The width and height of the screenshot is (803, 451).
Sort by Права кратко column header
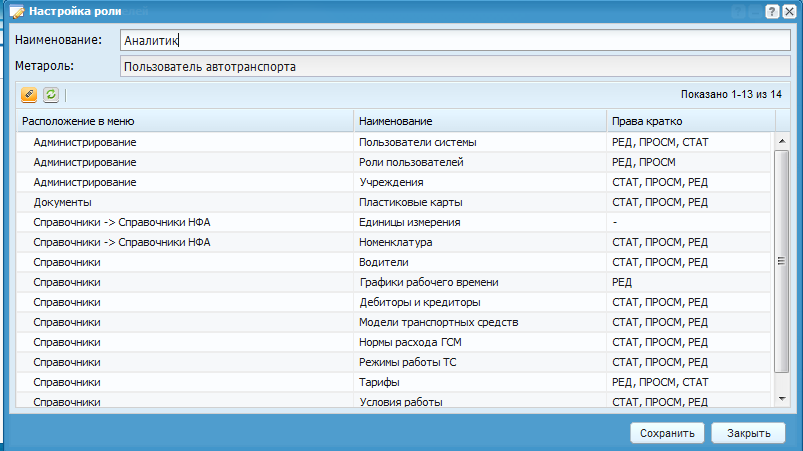[x=691, y=121]
